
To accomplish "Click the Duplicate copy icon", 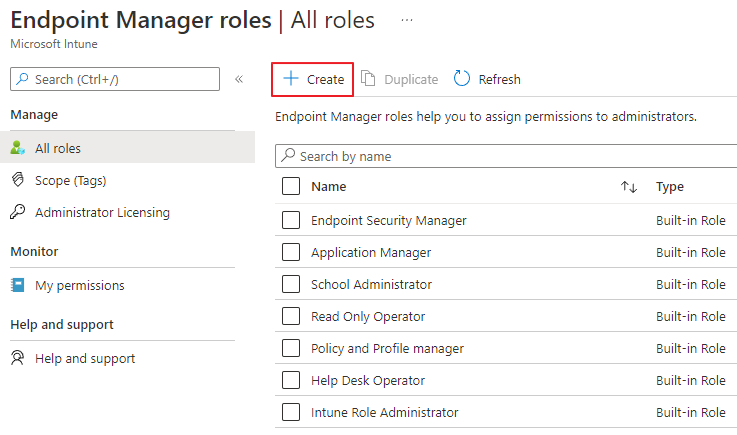I will (x=368, y=79).
